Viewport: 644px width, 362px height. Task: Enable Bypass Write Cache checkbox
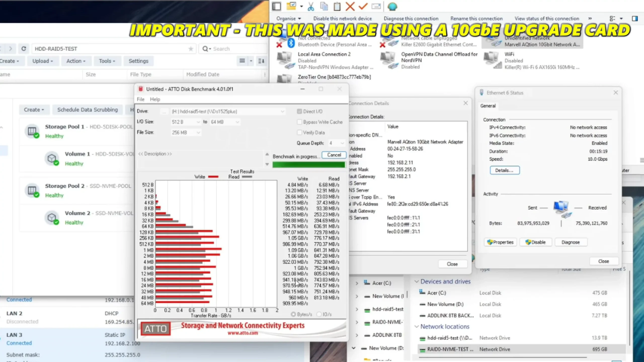point(299,122)
